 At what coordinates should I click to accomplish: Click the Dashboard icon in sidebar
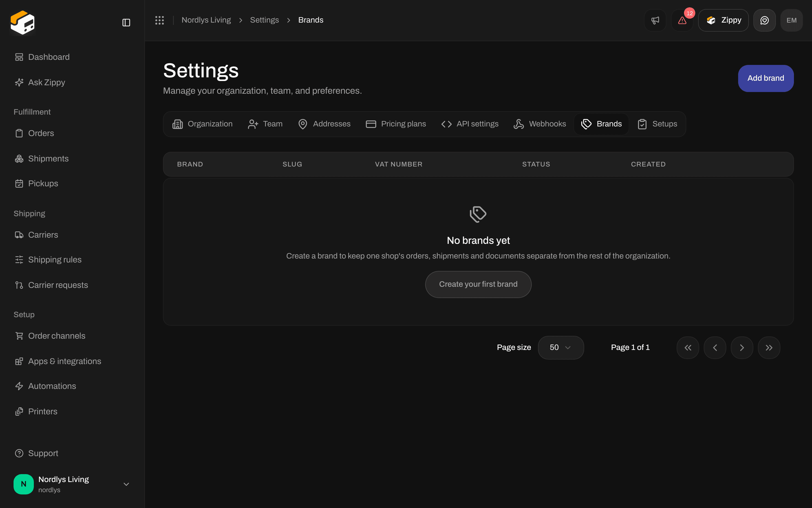pyautogui.click(x=19, y=57)
